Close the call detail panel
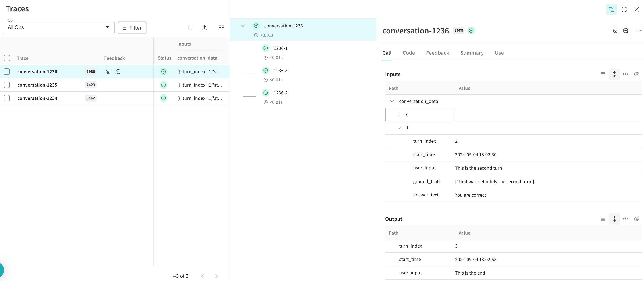The width and height of the screenshot is (644, 281). [x=636, y=9]
